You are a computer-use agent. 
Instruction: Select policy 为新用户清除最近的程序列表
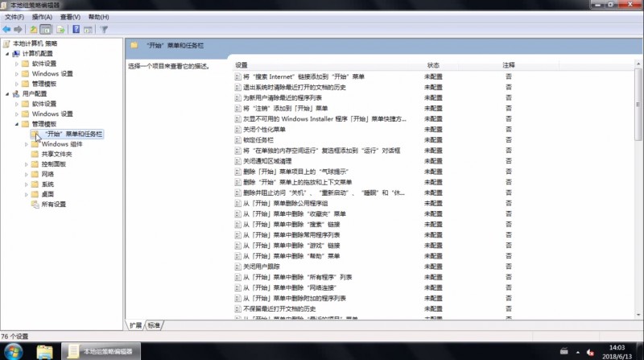pyautogui.click(x=283, y=97)
